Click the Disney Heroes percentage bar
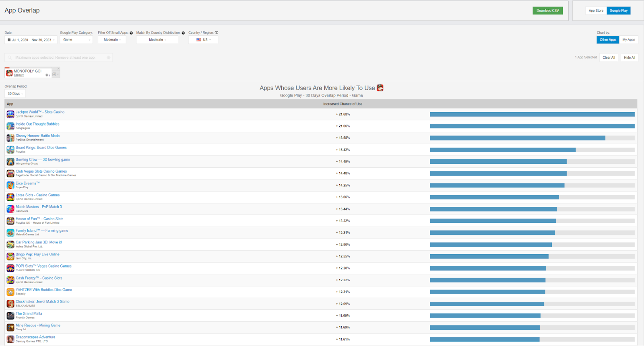This screenshot has width=644, height=346. click(532, 138)
